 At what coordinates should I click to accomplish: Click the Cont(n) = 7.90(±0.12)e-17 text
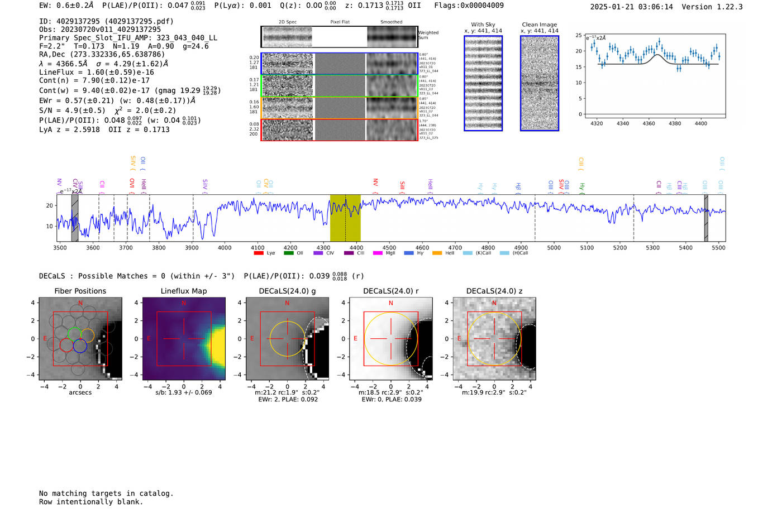[94, 80]
